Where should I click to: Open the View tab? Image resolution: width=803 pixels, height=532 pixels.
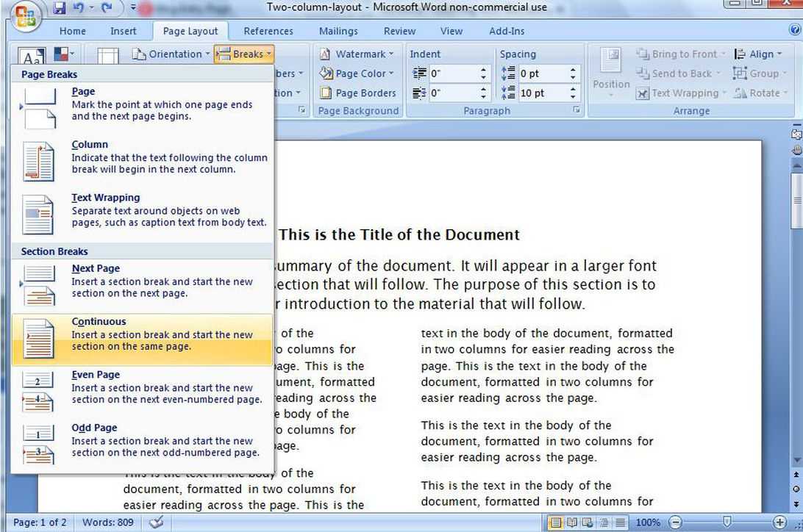452,31
